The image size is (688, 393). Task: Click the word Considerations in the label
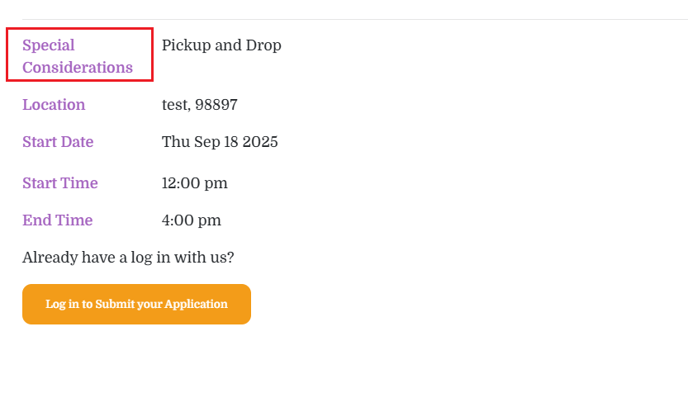coord(78,68)
